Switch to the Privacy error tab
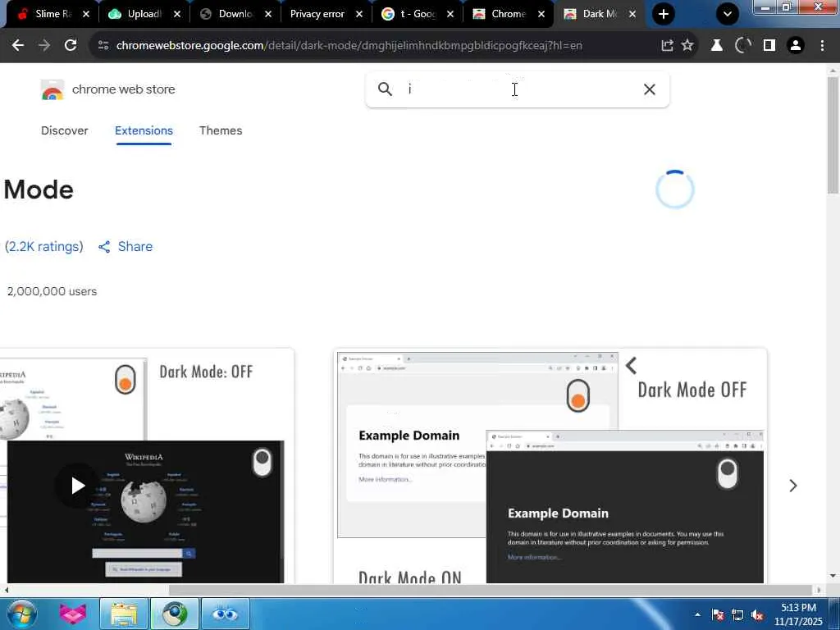 (317, 14)
